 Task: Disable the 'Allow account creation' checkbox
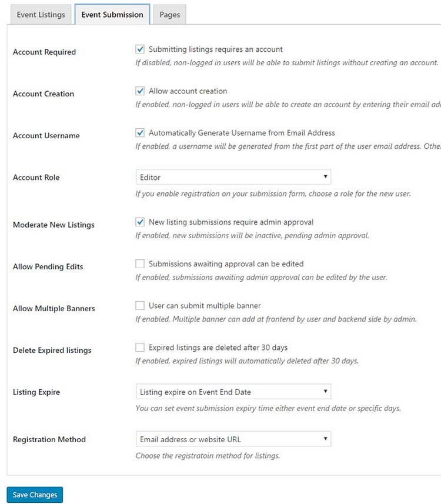coord(140,91)
